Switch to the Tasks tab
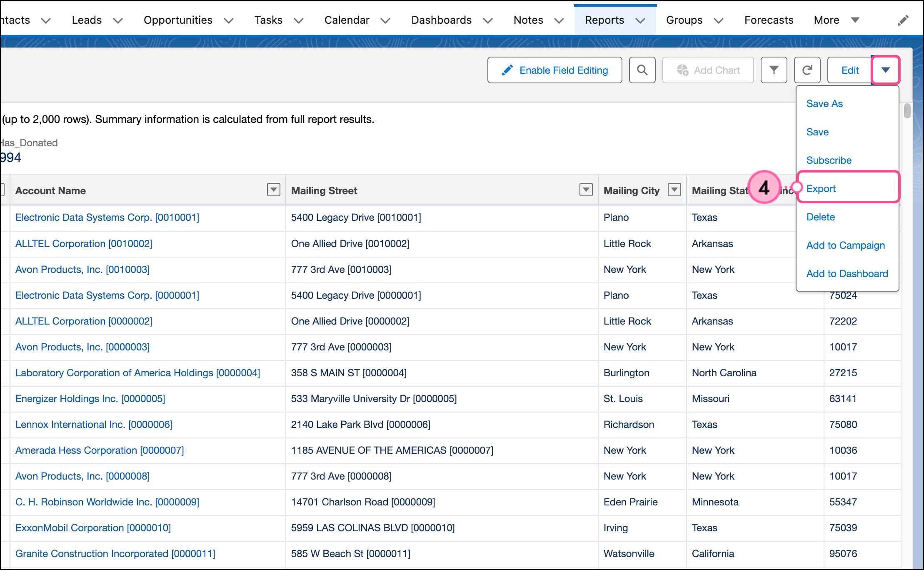The height and width of the screenshot is (570, 924). [x=268, y=20]
